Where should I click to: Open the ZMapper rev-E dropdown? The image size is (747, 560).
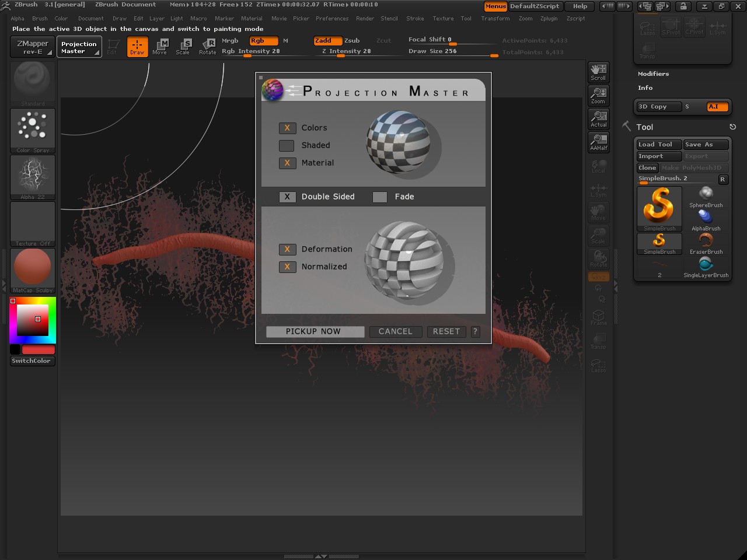click(x=33, y=47)
